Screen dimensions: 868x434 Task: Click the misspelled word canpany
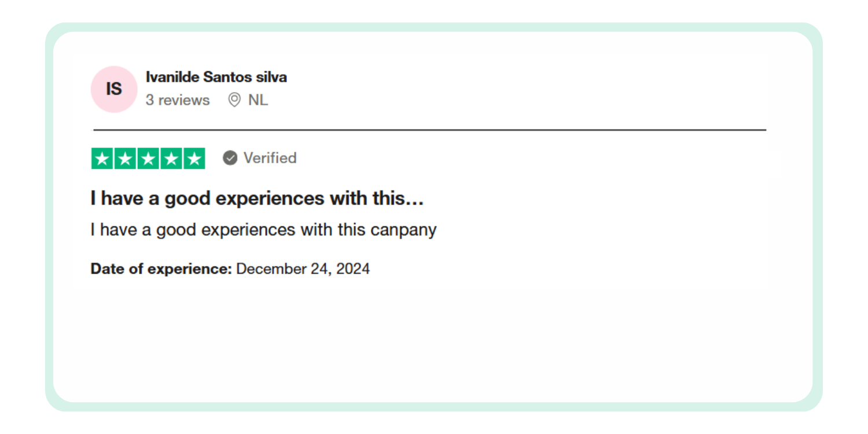coord(403,230)
